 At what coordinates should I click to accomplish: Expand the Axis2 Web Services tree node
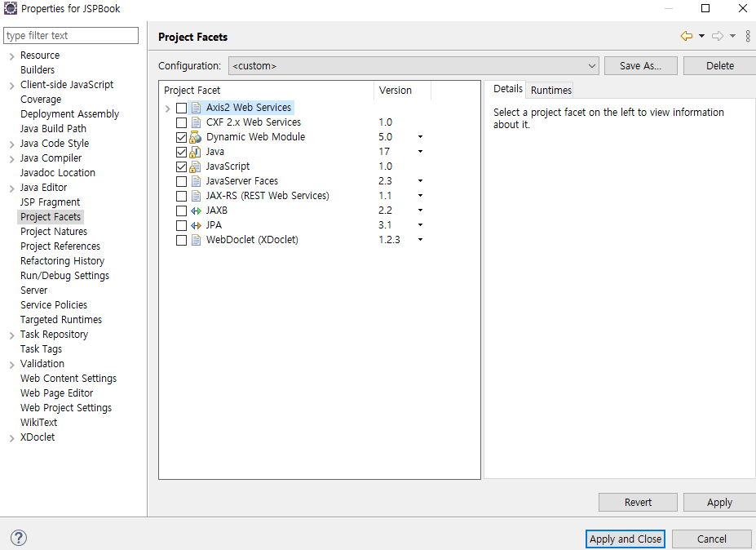[x=167, y=109]
